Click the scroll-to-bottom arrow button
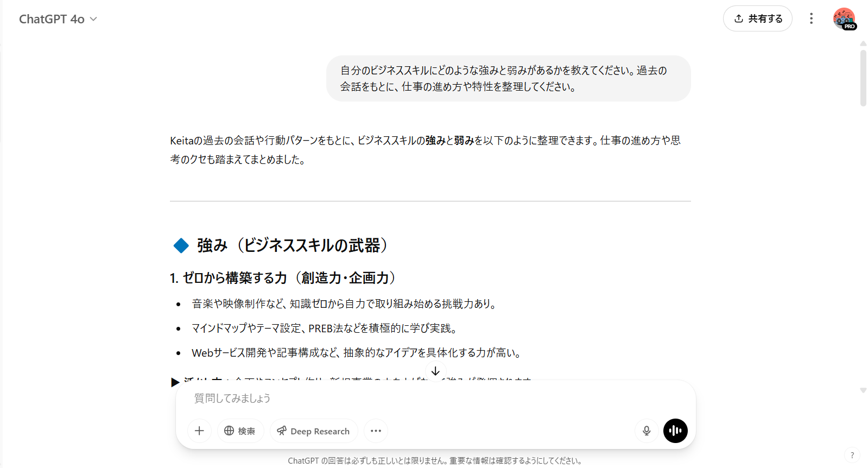The image size is (868, 468). (435, 371)
